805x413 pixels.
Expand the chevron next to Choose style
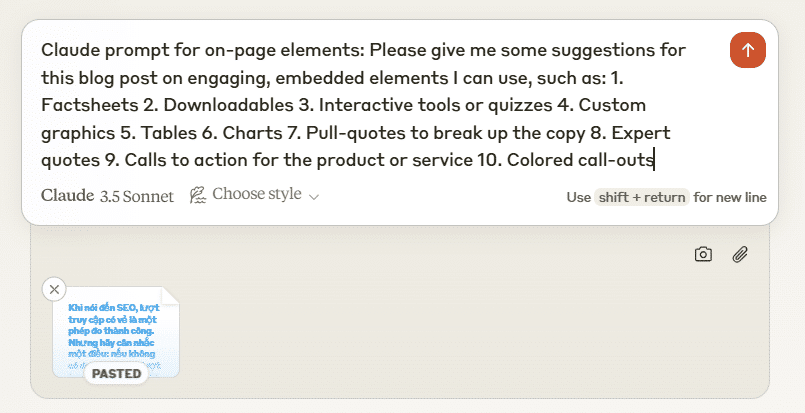tap(314, 197)
